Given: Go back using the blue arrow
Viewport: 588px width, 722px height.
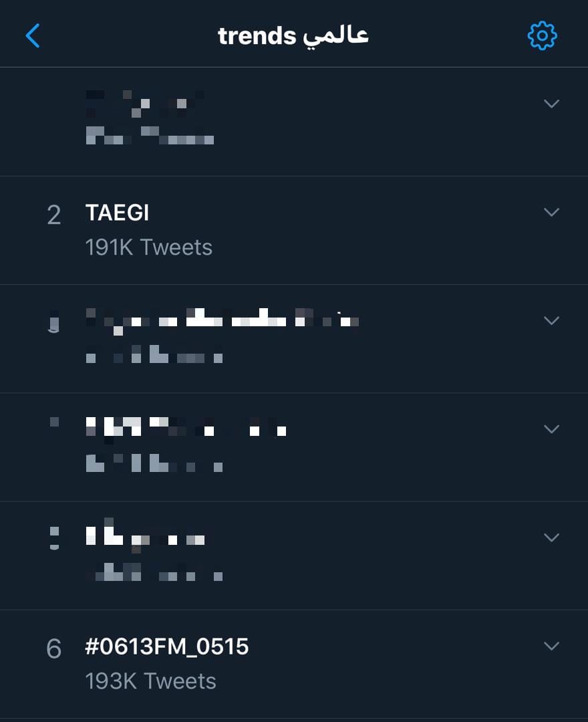Looking at the screenshot, I should click(33, 35).
